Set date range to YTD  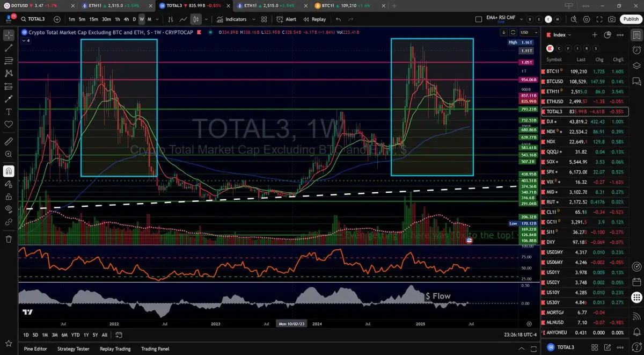75,335
